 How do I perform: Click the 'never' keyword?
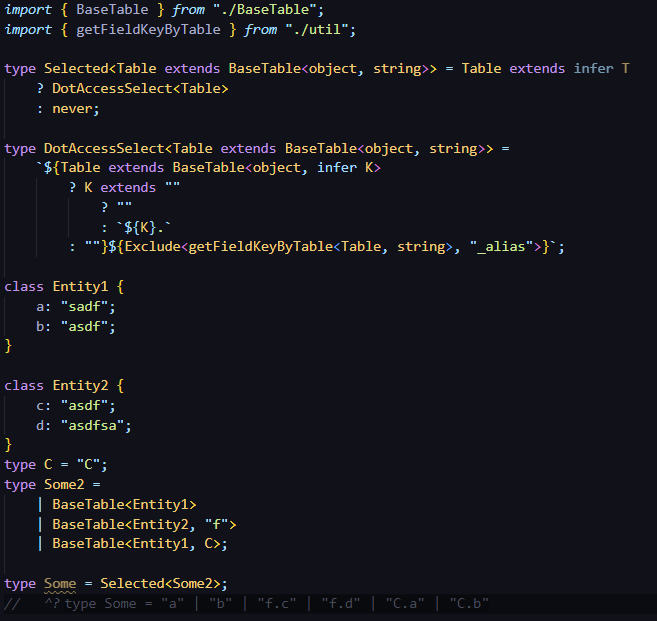click(x=72, y=109)
